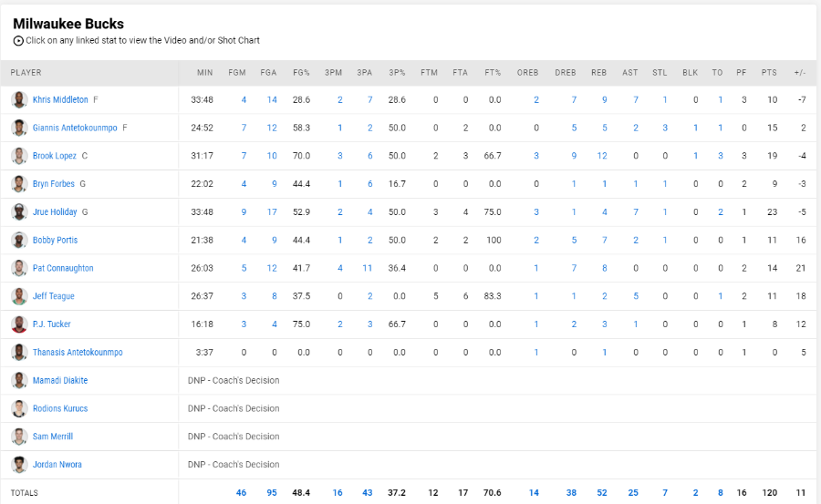
Task: Click the +/- column header
Action: (799, 73)
